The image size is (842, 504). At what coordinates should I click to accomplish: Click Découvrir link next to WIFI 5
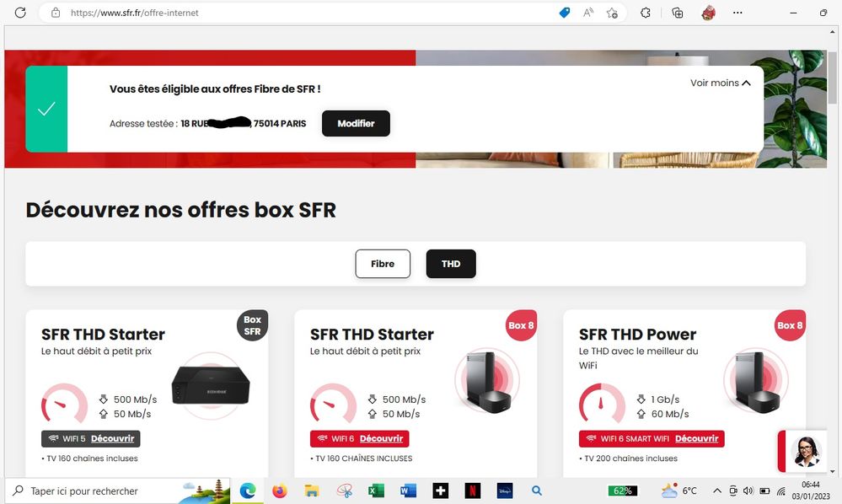pos(112,438)
